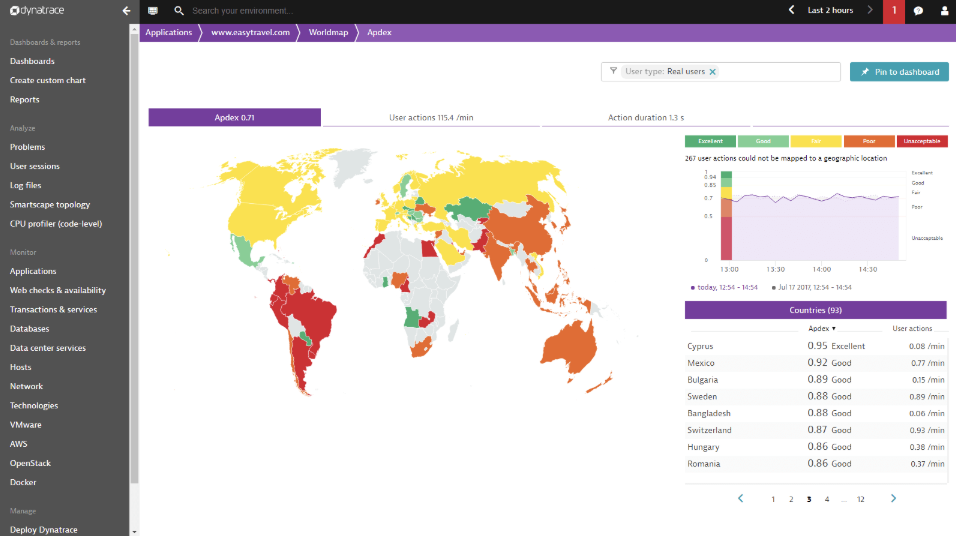Go to previous timeframe with left chevron

[x=791, y=10]
